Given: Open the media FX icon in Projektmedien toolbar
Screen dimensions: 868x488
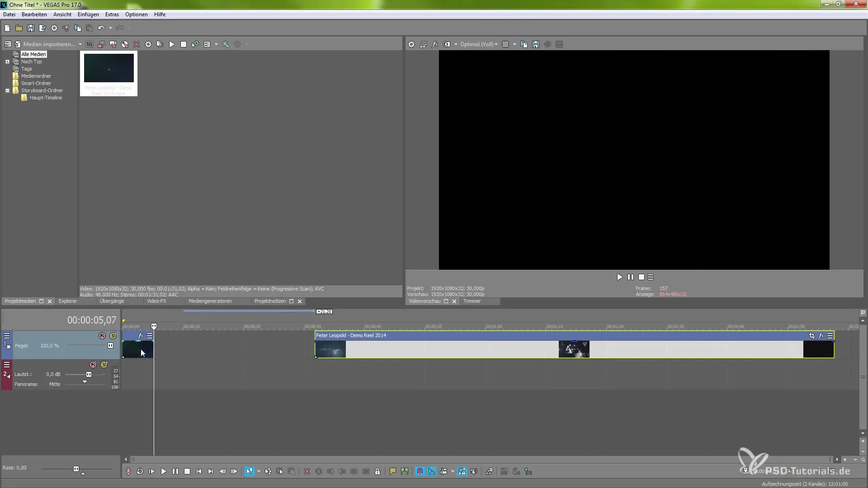Looking at the screenshot, I should click(x=160, y=44).
